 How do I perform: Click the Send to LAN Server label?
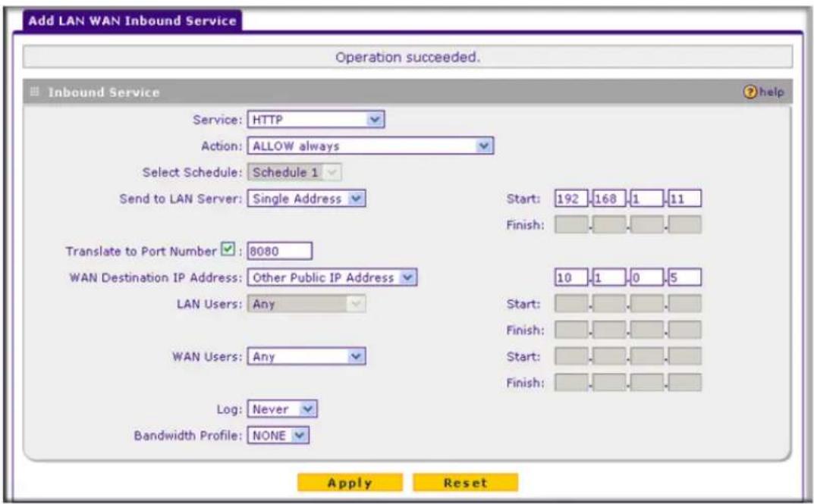(181, 199)
